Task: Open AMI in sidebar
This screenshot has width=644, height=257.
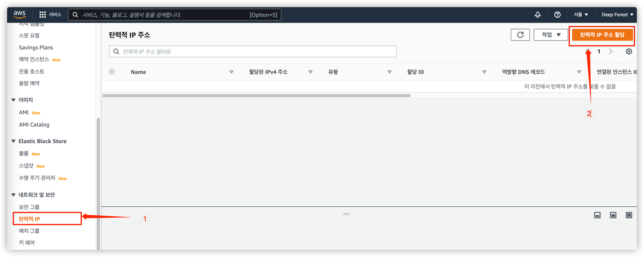Action: point(24,112)
